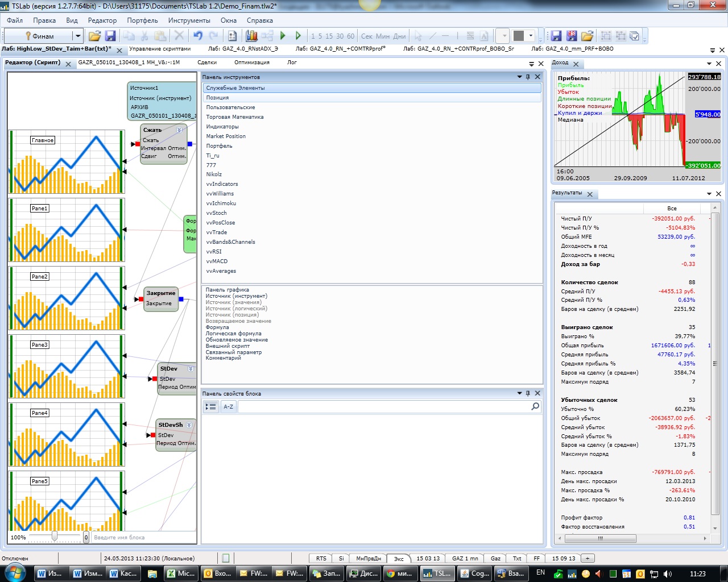Image resolution: width=728 pixels, height=582 pixels.
Task: Click the script properties document icon
Action: 232,36
